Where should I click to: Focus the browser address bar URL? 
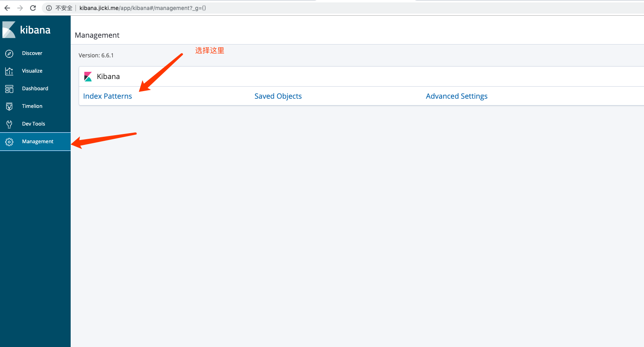143,8
